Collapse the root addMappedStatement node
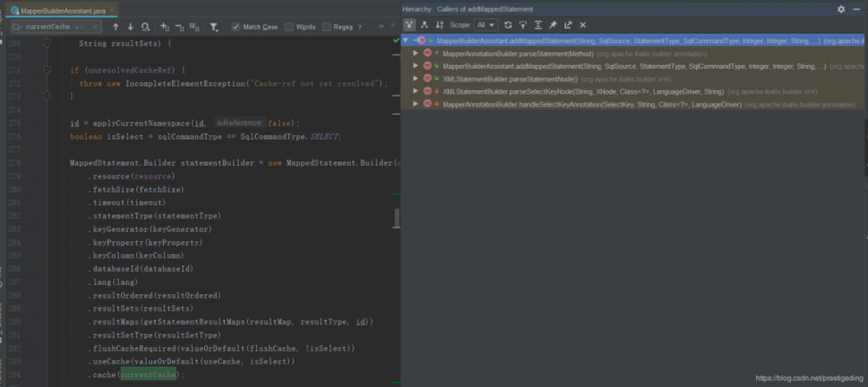This screenshot has height=387, width=868. coord(405,41)
